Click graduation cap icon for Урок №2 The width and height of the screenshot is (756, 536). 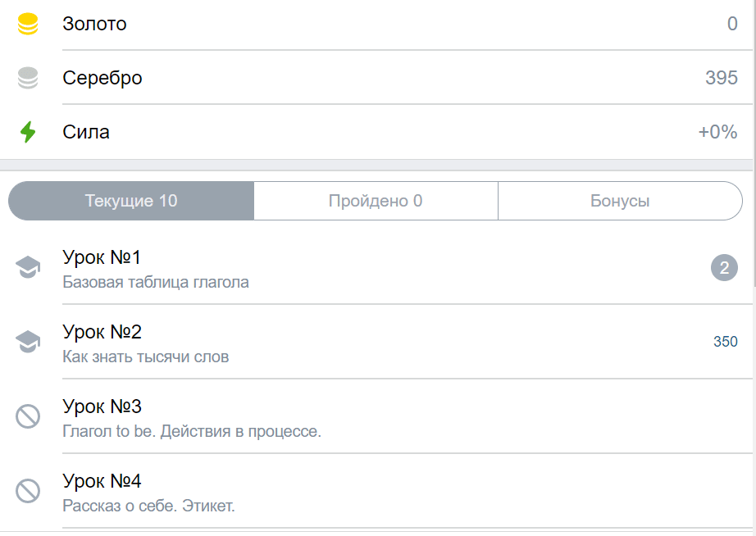(x=28, y=341)
